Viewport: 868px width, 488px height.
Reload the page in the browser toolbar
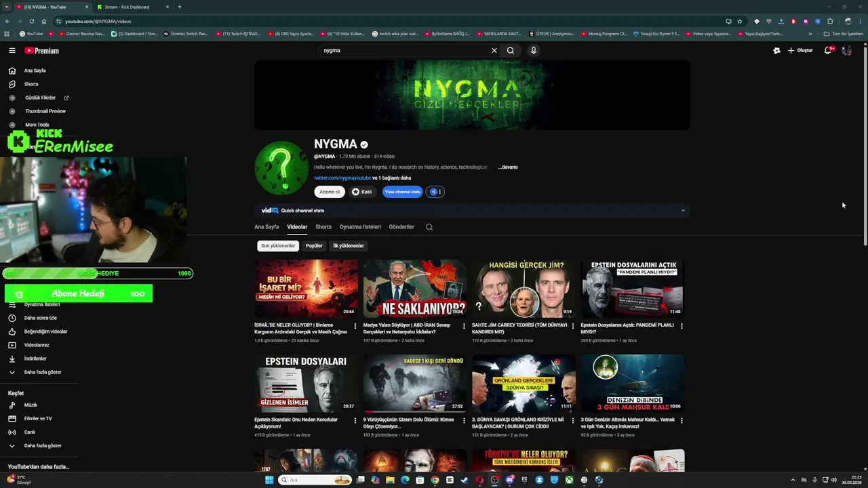(x=31, y=21)
